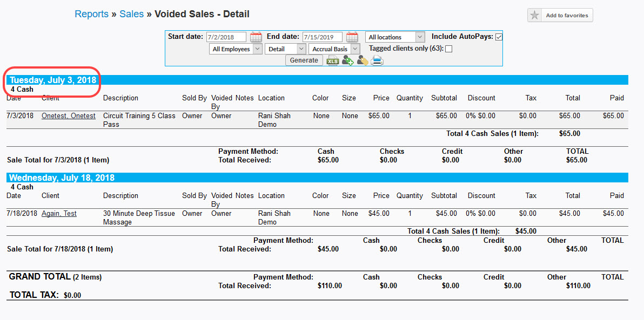The height and width of the screenshot is (320, 644).
Task: Click into the Start date field
Action: [226, 37]
